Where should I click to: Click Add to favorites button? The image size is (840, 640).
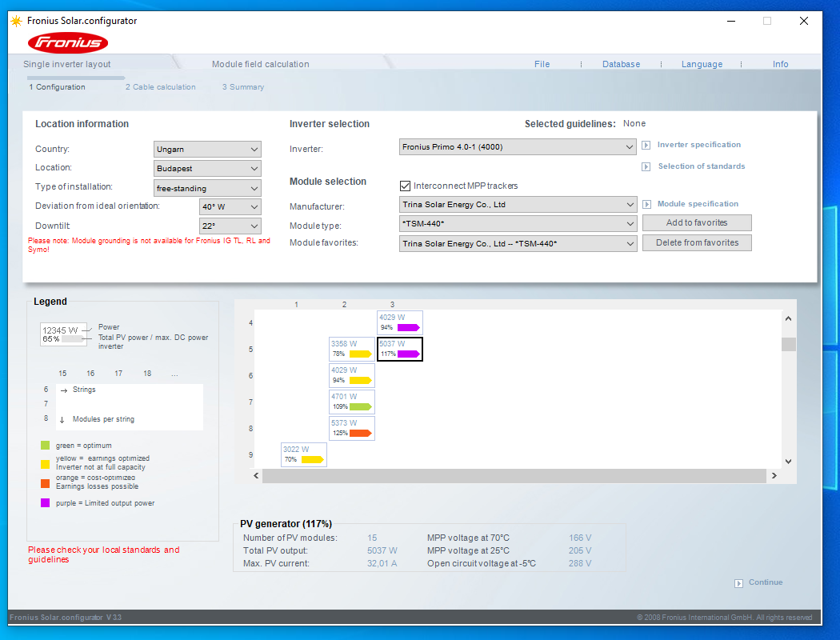coord(697,223)
